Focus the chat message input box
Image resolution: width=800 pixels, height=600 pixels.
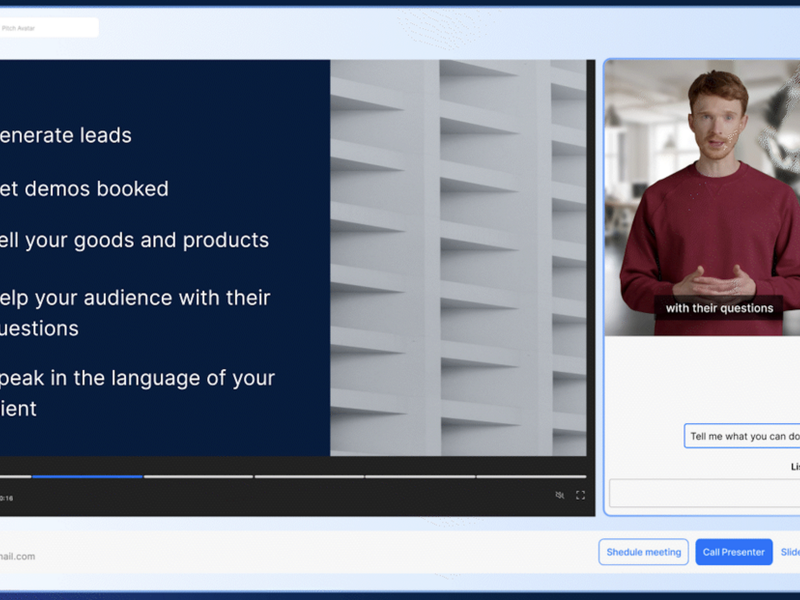[x=704, y=493]
